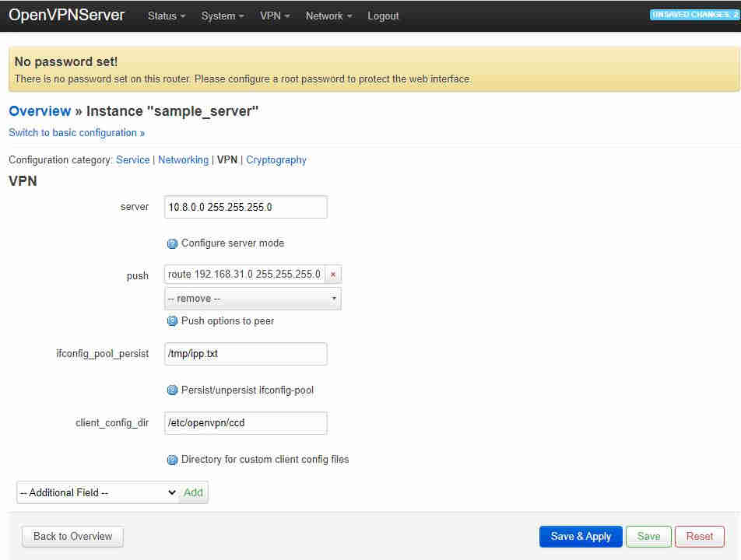This screenshot has width=741, height=560.
Task: Click the OpenVPNServer brand title
Action: 67,15
